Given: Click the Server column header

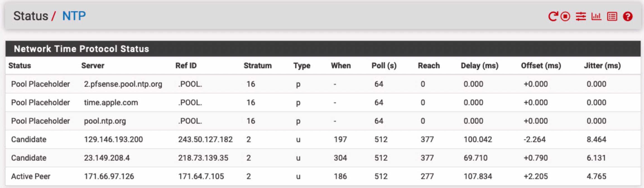Looking at the screenshot, I should 93,65.
